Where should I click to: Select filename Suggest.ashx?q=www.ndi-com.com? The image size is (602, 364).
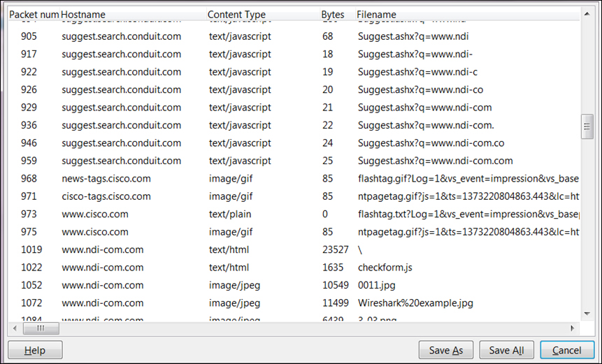point(435,161)
